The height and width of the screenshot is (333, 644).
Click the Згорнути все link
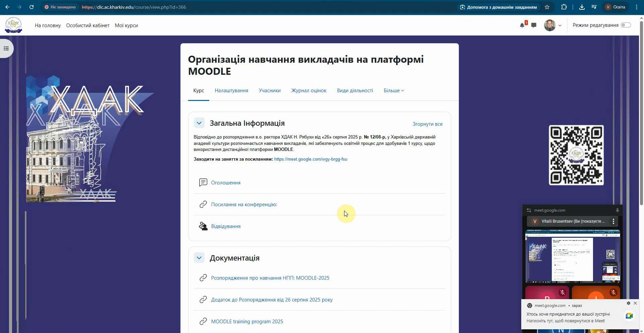[427, 124]
